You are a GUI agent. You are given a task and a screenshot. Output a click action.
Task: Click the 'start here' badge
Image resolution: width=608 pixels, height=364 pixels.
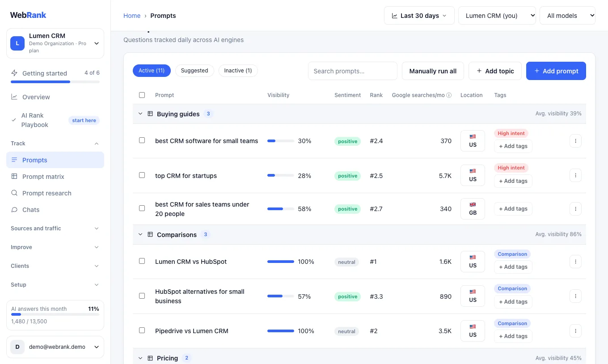point(84,120)
